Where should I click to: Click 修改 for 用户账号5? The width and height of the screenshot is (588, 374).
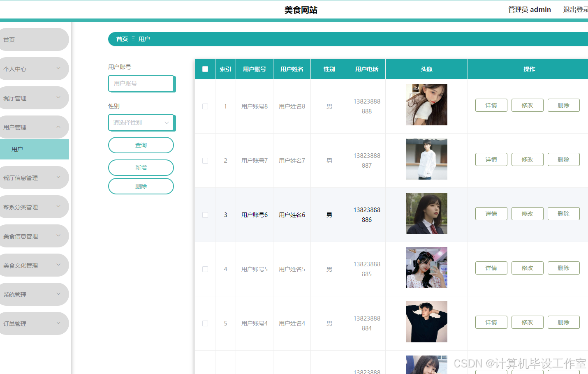click(x=528, y=268)
